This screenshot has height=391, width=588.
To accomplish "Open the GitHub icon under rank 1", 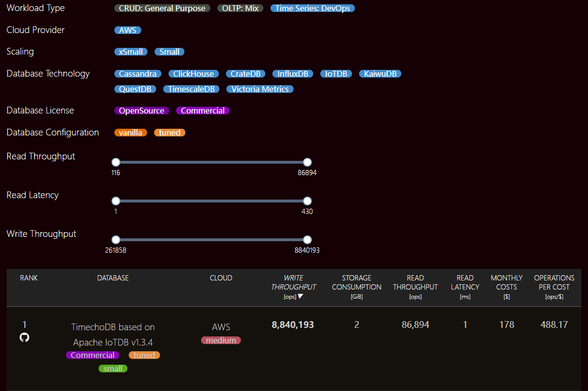I will pyautogui.click(x=24, y=337).
